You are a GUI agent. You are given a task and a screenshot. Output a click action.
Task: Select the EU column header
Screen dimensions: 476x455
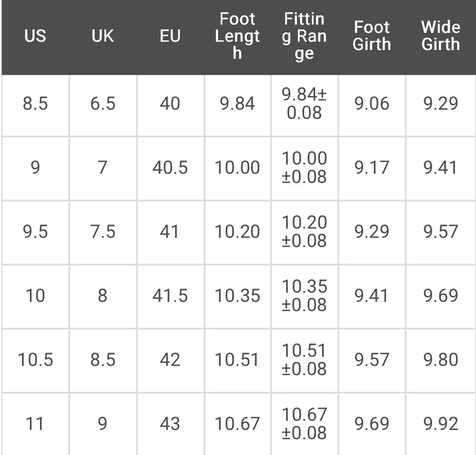coord(170,36)
